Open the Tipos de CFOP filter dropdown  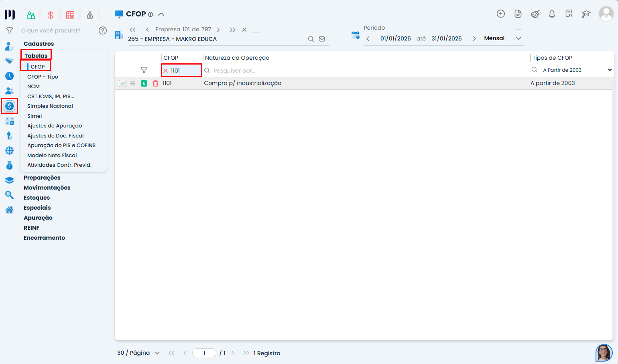coord(610,70)
